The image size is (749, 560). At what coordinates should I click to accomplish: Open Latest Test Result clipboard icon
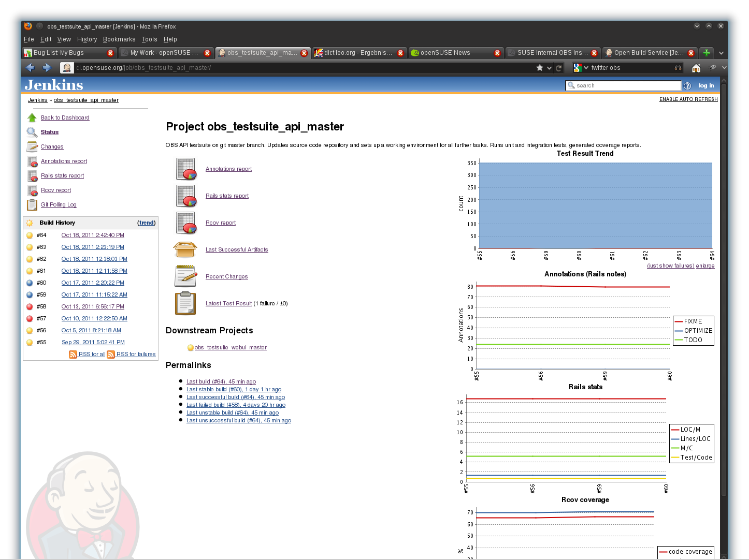pos(184,303)
